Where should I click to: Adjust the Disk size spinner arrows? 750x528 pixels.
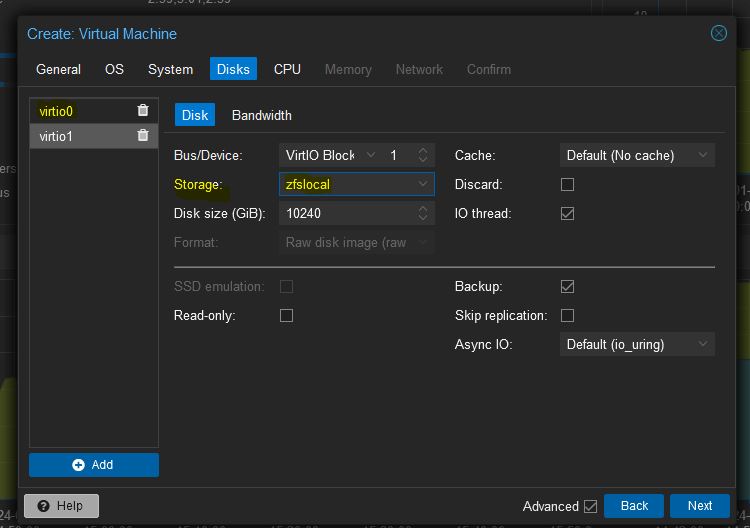423,213
